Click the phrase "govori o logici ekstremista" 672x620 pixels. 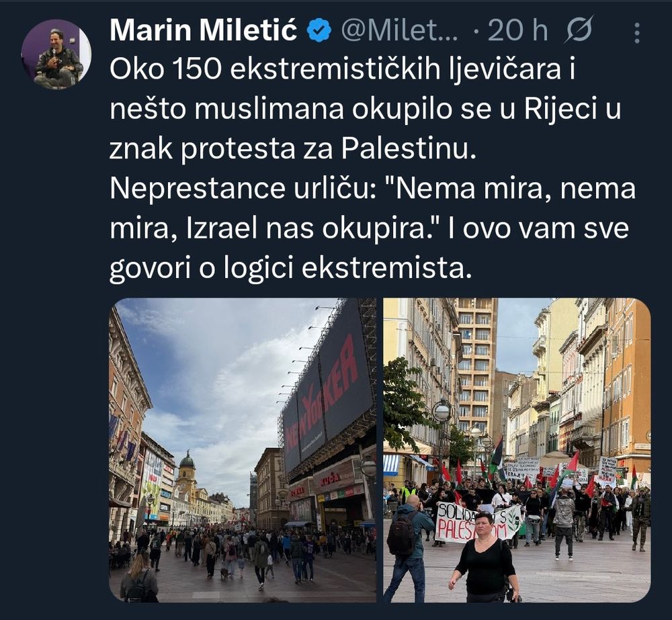[287, 269]
